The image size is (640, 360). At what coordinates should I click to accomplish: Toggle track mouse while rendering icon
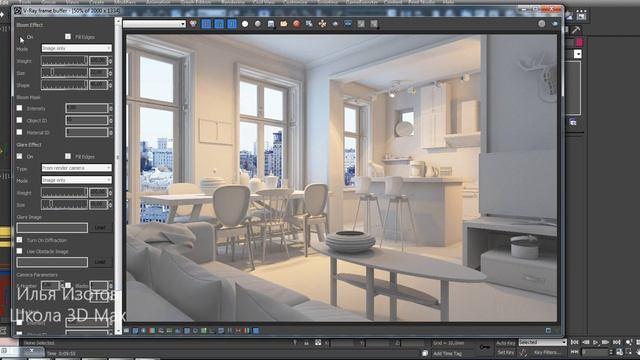pyautogui.click(x=322, y=24)
